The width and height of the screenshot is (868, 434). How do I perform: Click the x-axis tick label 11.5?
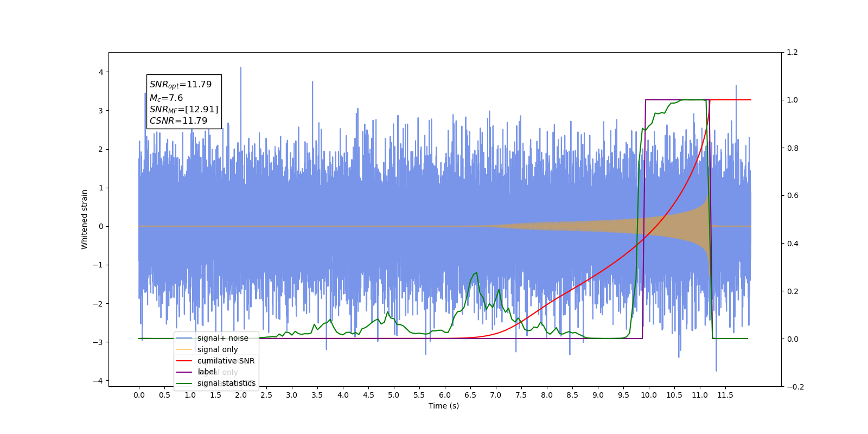[725, 395]
